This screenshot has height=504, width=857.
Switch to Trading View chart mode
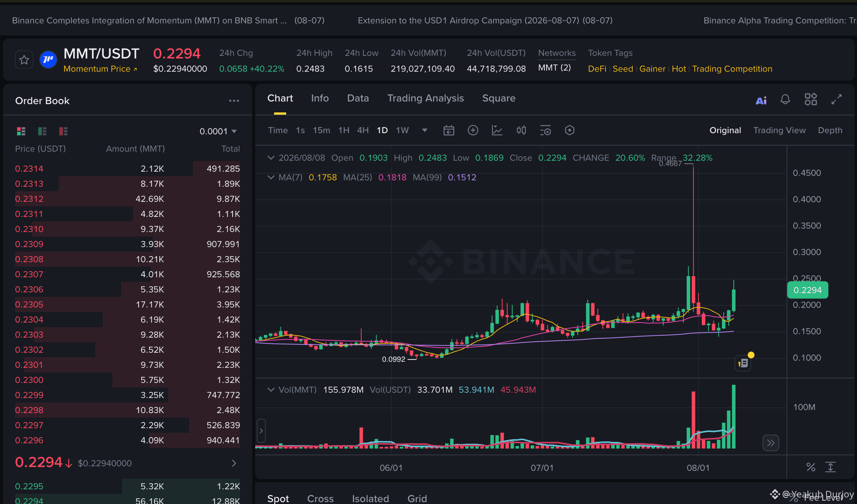tap(780, 131)
